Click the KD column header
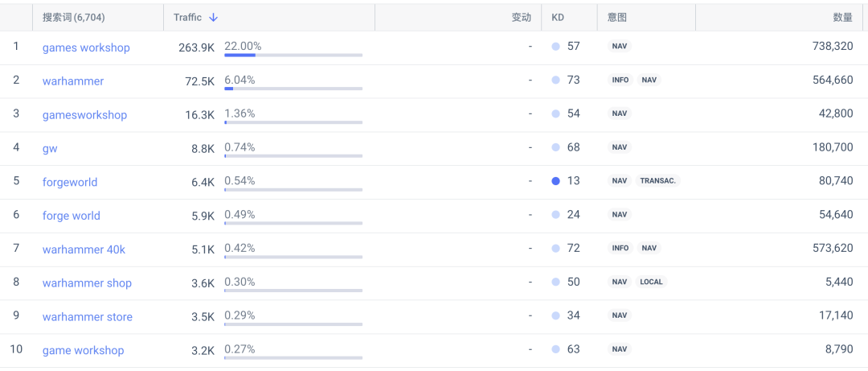The image size is (868, 371). tap(558, 18)
